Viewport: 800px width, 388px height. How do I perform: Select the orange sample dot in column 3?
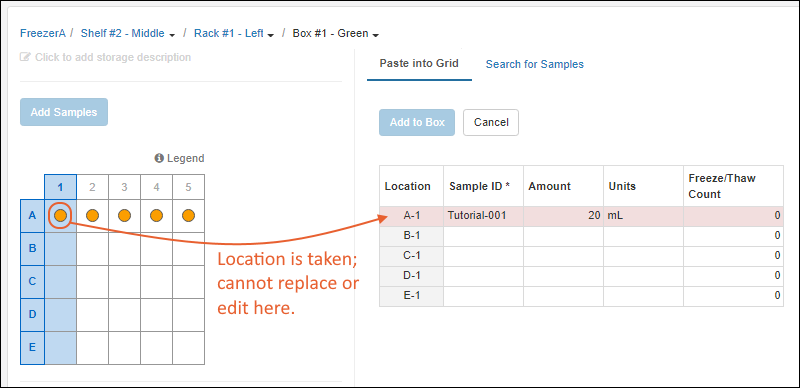124,216
